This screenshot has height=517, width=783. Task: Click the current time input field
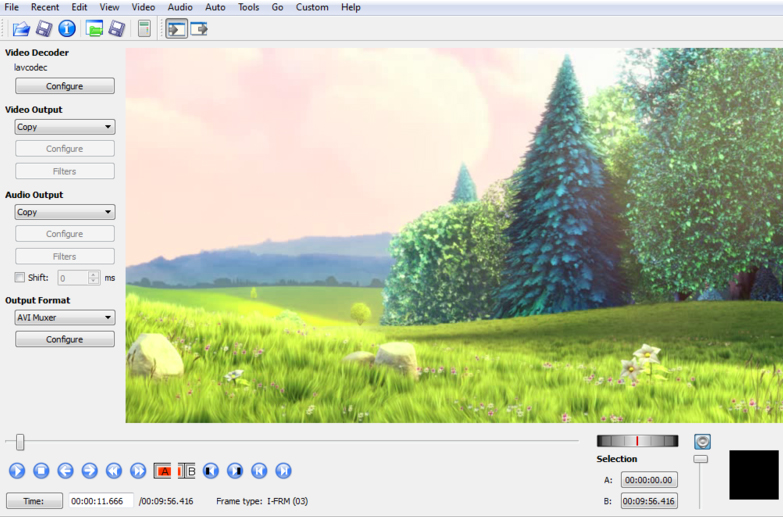point(100,501)
